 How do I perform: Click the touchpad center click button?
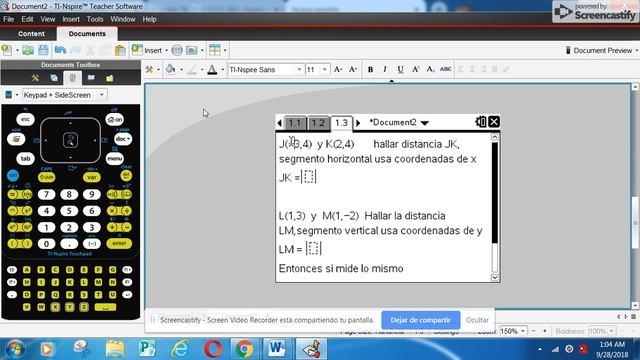pyautogui.click(x=71, y=140)
